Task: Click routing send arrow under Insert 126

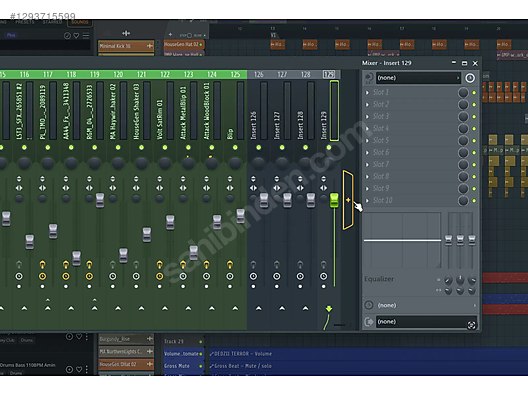Action: click(259, 308)
